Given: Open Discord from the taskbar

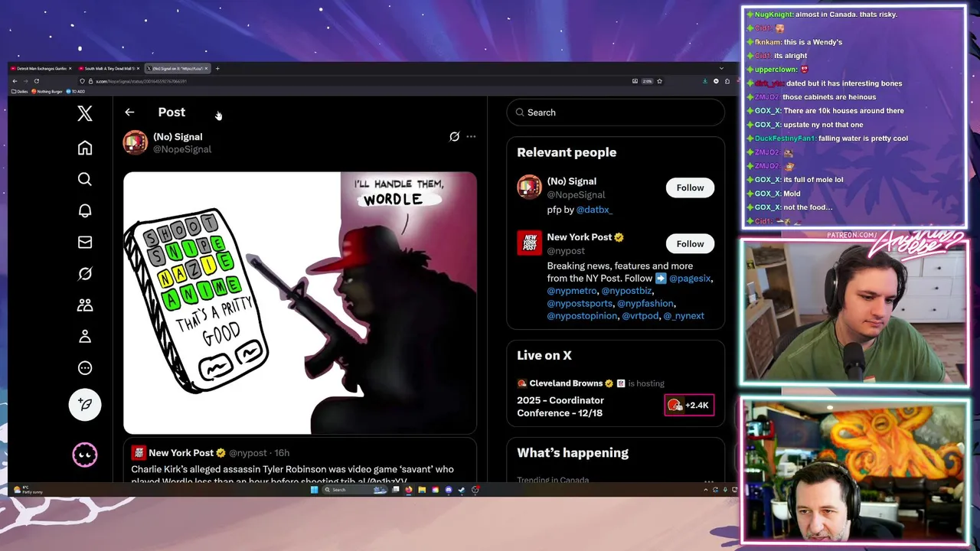Looking at the screenshot, I should (449, 490).
